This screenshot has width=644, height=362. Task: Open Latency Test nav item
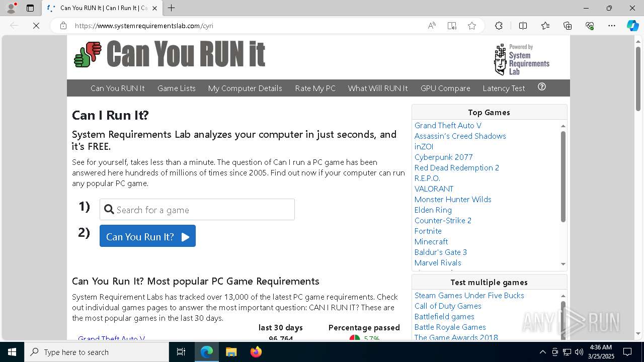point(504,88)
